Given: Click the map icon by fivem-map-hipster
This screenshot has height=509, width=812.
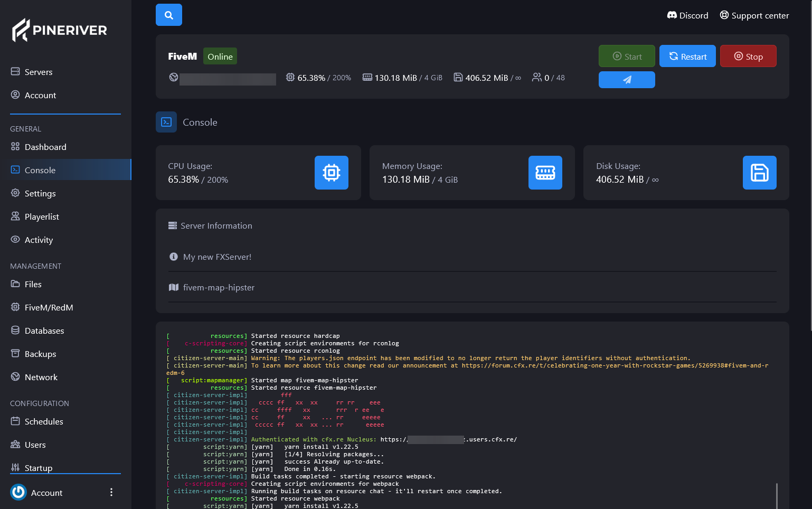Looking at the screenshot, I should pos(174,287).
